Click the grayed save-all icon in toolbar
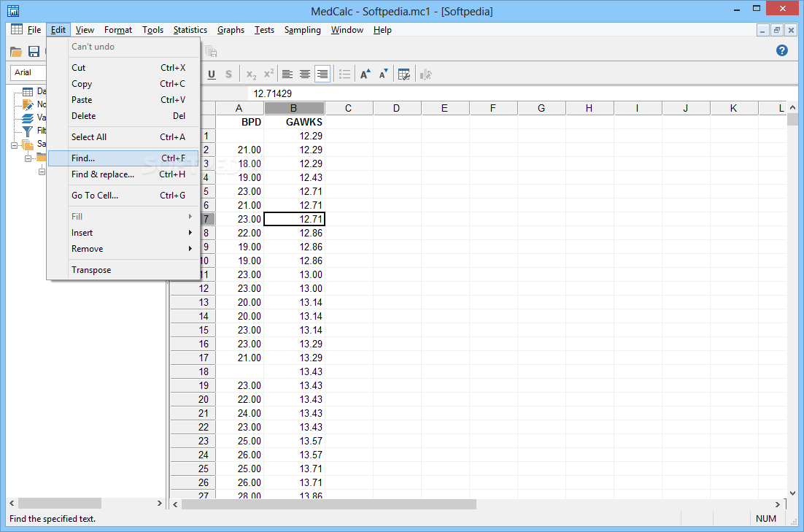 tap(211, 51)
